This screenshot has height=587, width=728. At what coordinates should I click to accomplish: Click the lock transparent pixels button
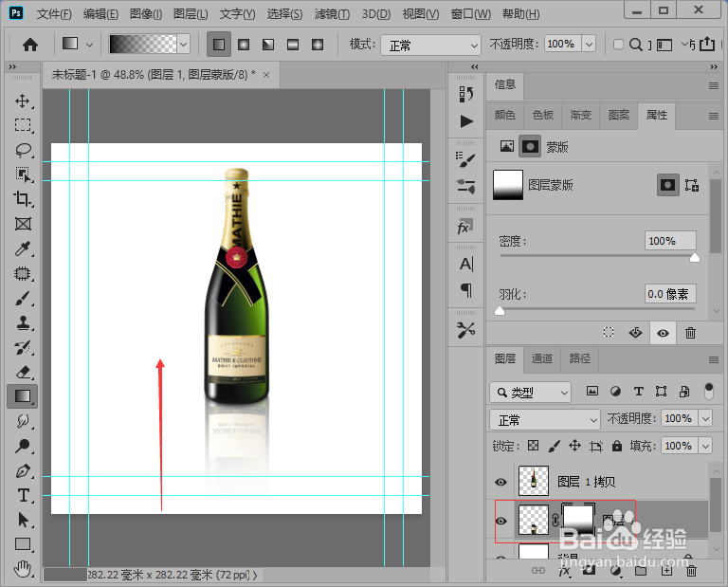pyautogui.click(x=534, y=446)
